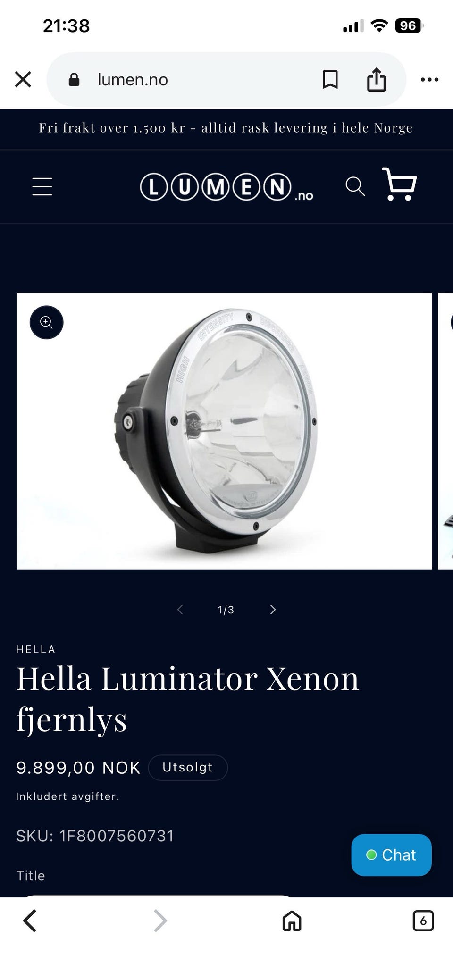Open the tab switcher showing 6
Image resolution: width=453 pixels, height=980 pixels.
coord(423,921)
